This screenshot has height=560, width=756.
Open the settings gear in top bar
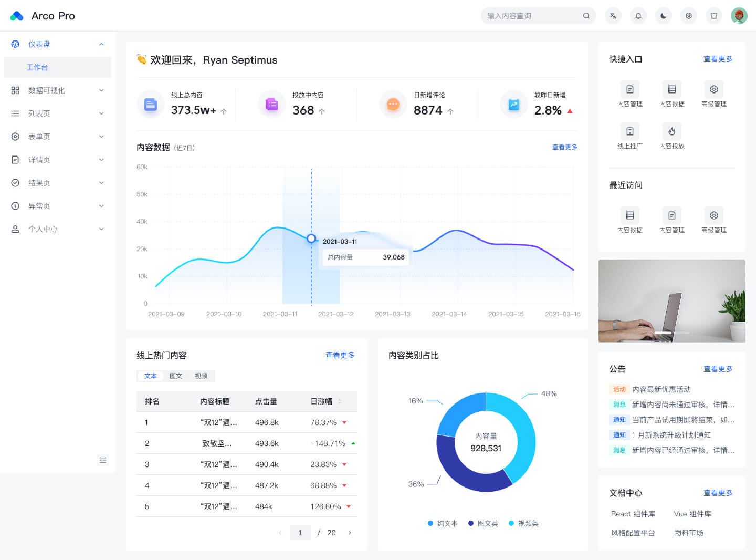[689, 16]
